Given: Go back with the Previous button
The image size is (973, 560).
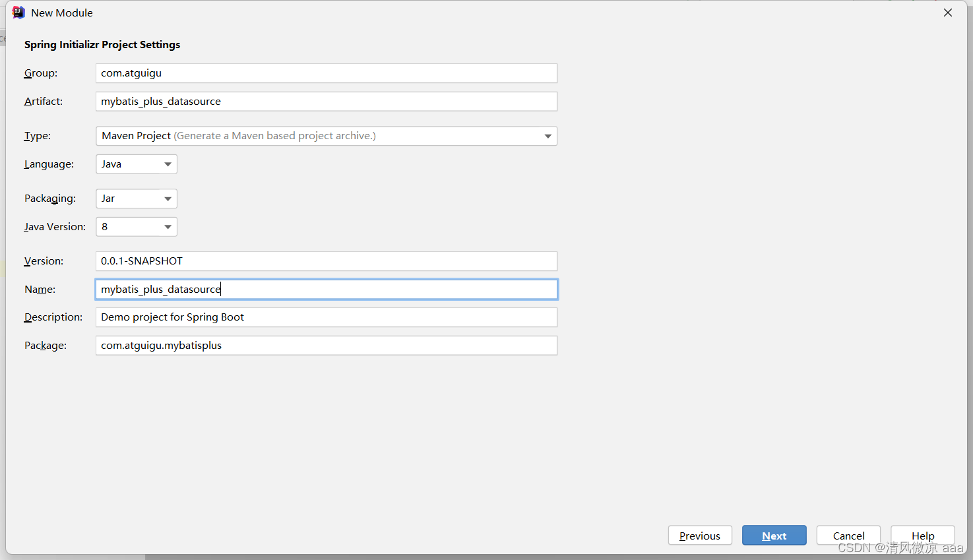Looking at the screenshot, I should coord(700,536).
